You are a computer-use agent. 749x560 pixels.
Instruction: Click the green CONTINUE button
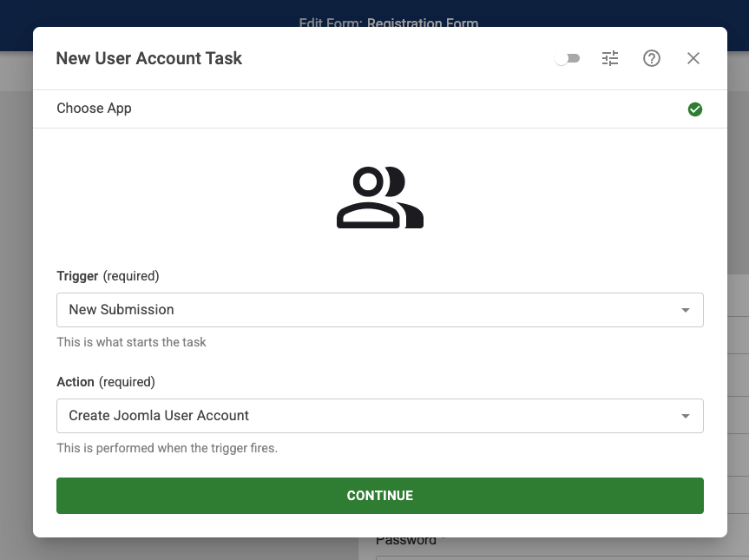[380, 496]
